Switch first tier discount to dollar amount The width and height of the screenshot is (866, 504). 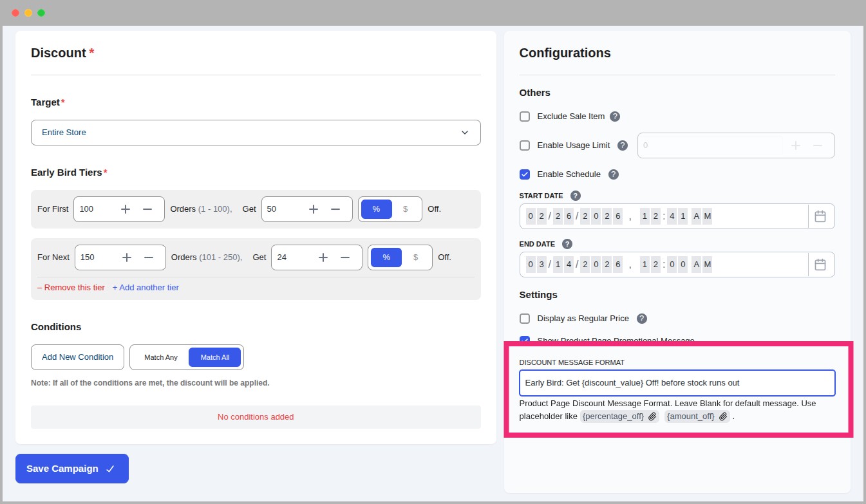click(406, 209)
